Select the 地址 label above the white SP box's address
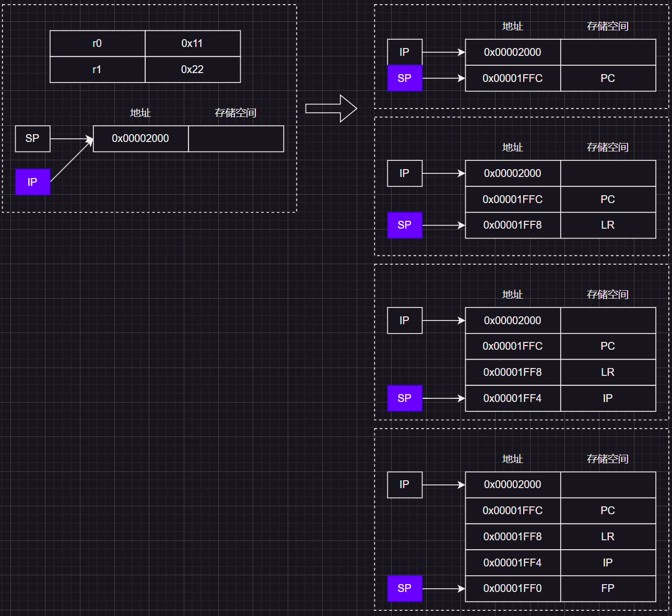 point(140,113)
